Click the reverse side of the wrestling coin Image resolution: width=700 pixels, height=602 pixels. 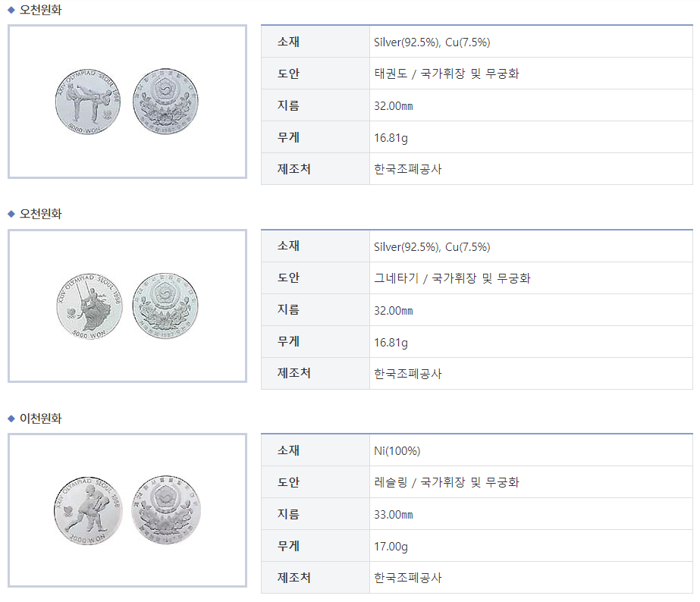pyautogui.click(x=165, y=510)
